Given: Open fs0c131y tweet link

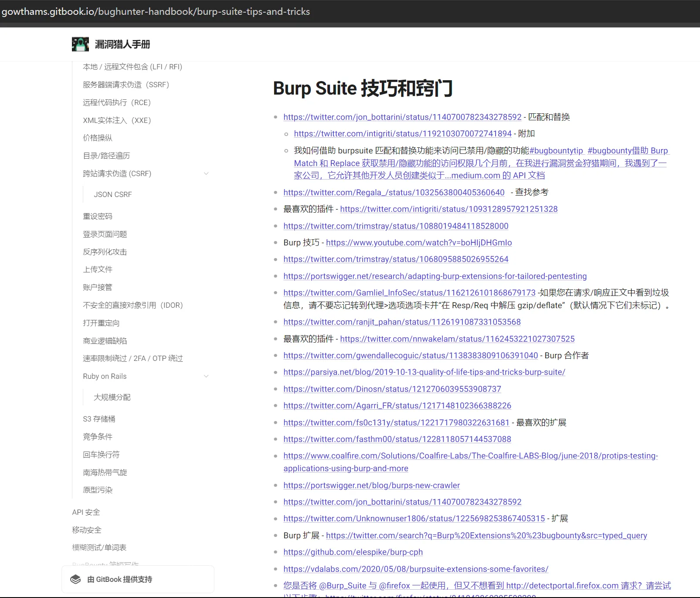Looking at the screenshot, I should point(396,422).
